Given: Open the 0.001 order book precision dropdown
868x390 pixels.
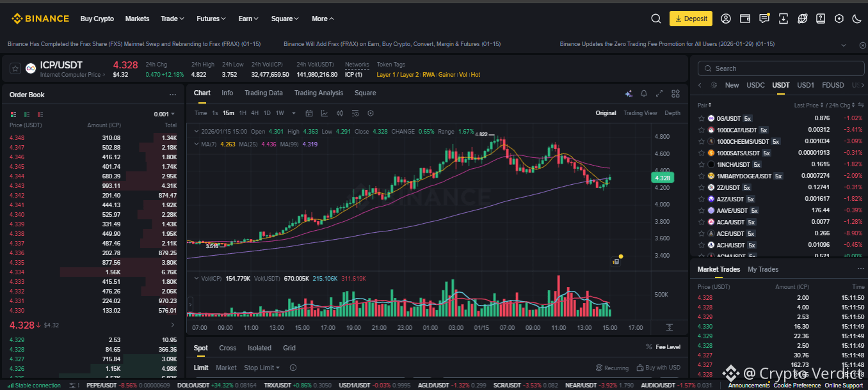Looking at the screenshot, I should point(165,114).
